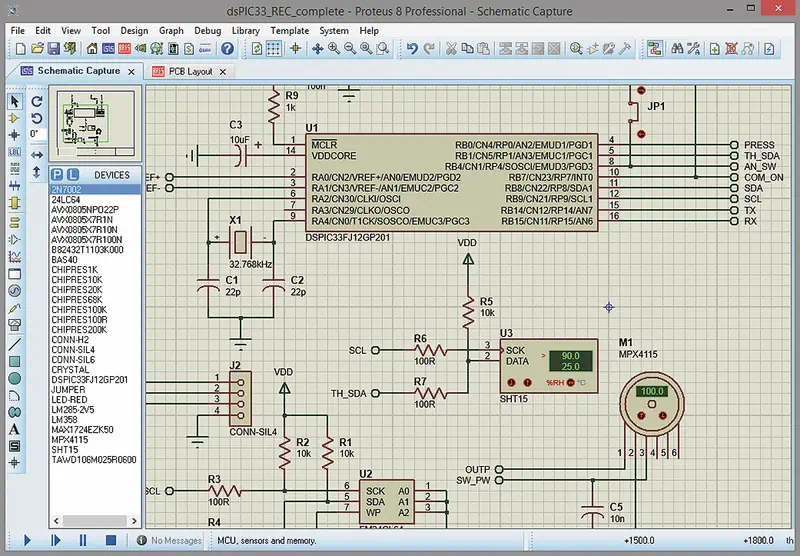Select the 2D circle drawing tool
The width and height of the screenshot is (800, 556).
coord(15,378)
